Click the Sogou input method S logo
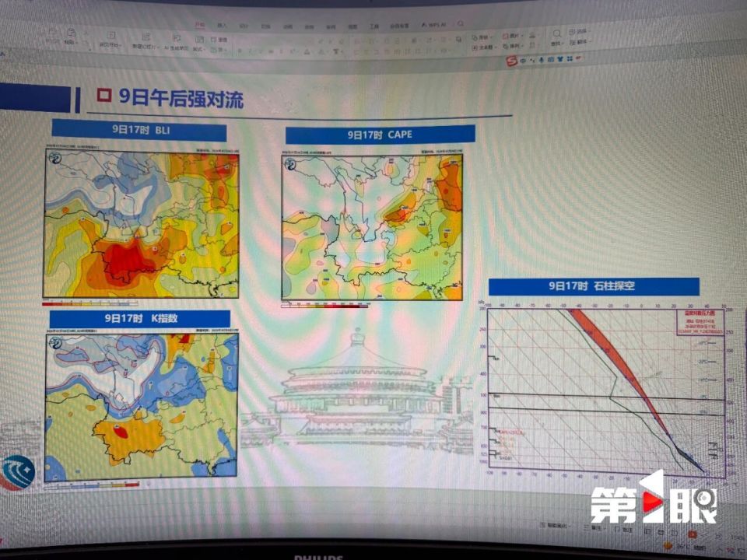The image size is (747, 560). (512, 61)
